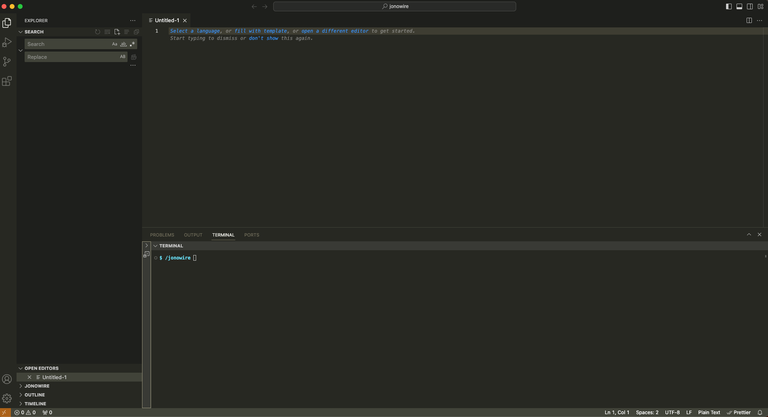This screenshot has height=417, width=768.
Task: Click the LF end-of-line item
Action: (689, 413)
